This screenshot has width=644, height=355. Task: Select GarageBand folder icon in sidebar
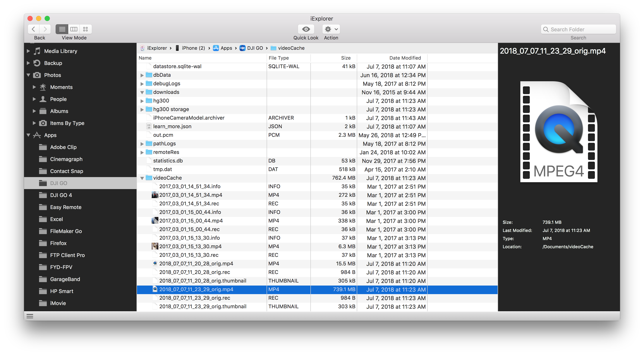[43, 279]
